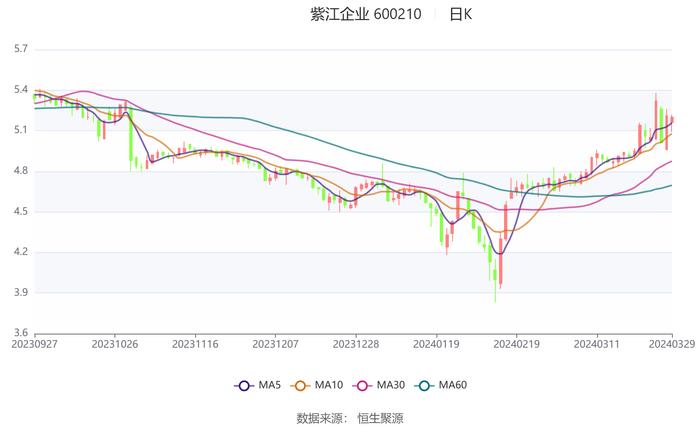Click the purple MA5 legend marker
Image resolution: width=700 pixels, height=426 pixels.
click(x=243, y=385)
